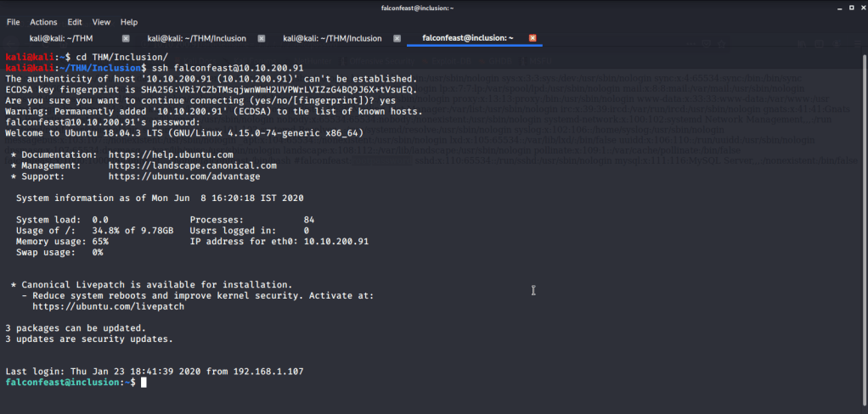Click the landscape.canonical.com management URL
This screenshot has height=414, width=868.
click(192, 165)
